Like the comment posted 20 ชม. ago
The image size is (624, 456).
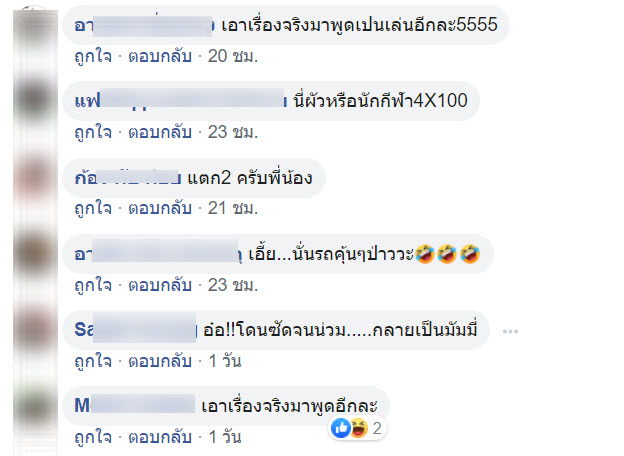click(x=93, y=56)
